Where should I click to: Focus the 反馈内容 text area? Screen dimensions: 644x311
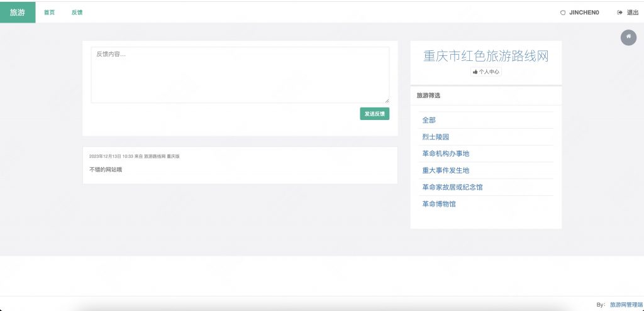tap(240, 74)
